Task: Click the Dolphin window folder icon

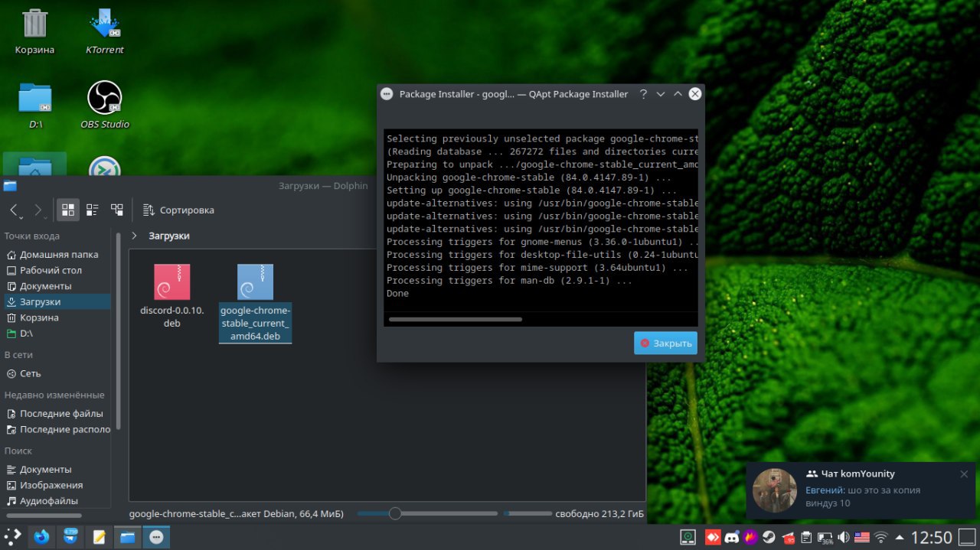Action: pos(9,186)
